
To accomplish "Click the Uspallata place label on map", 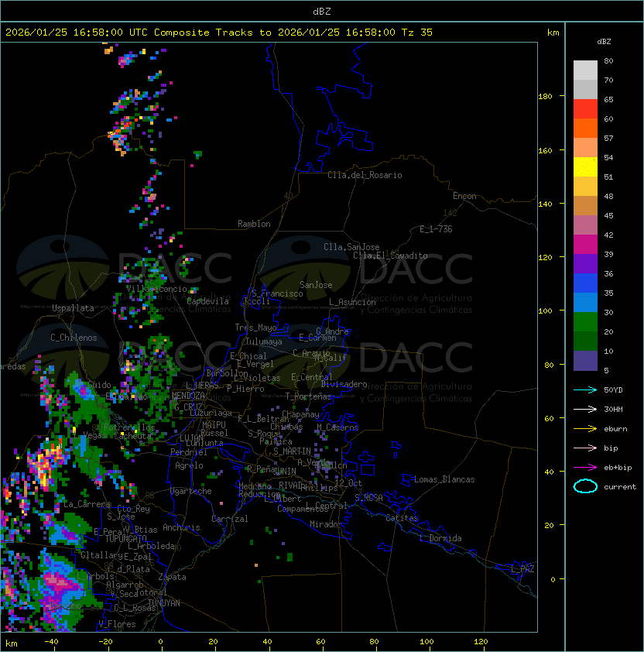I will point(73,308).
